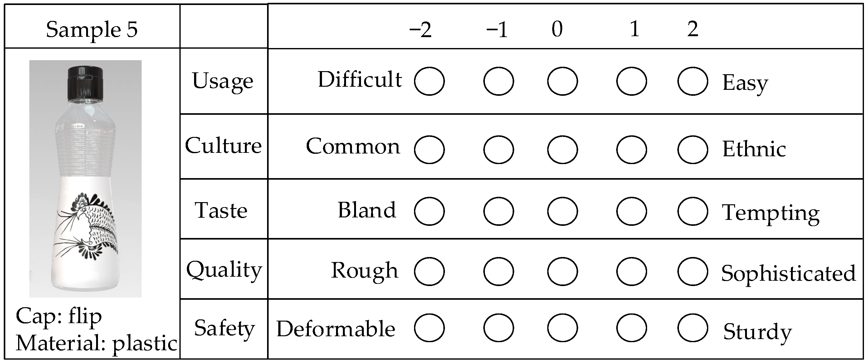Select Quality rating 2 (Sophisticated)

pyautogui.click(x=692, y=271)
